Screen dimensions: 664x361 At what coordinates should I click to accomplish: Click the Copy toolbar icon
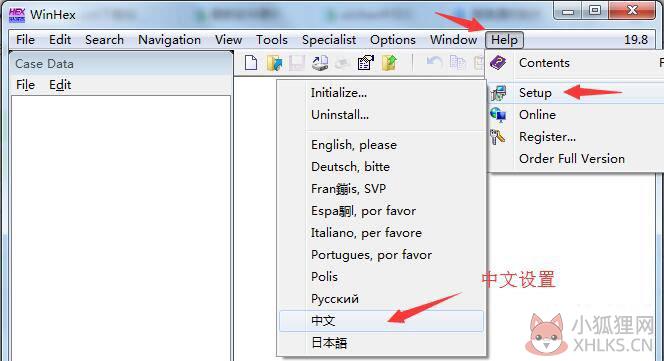[x=457, y=63]
